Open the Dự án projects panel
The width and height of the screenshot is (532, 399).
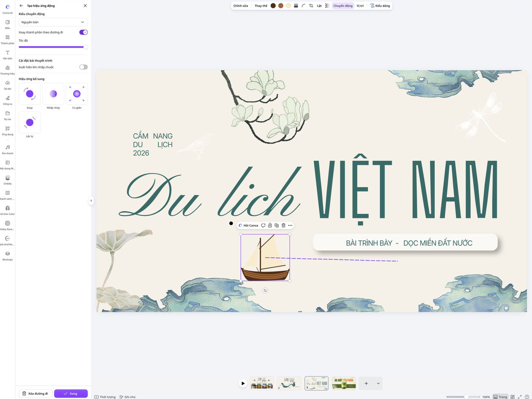[8, 115]
